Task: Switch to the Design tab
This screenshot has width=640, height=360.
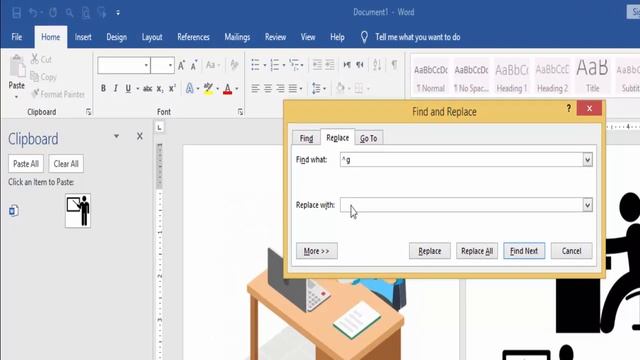Action: (116, 37)
